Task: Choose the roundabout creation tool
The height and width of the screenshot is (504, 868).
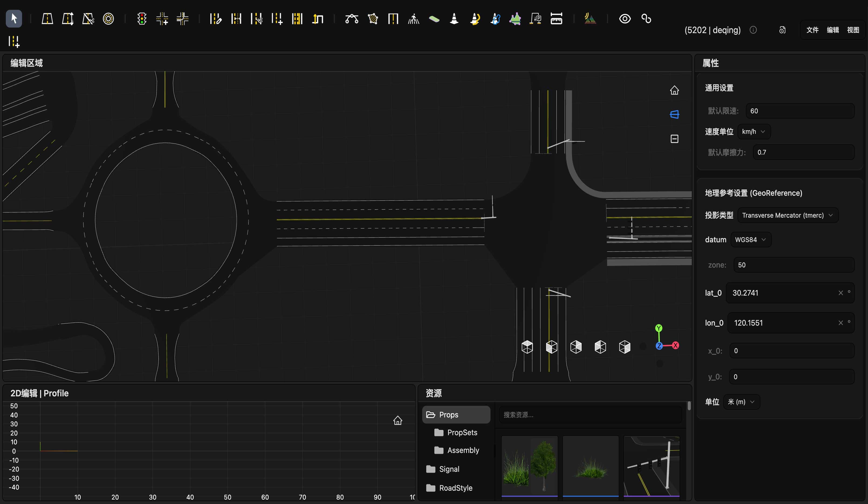Action: pyautogui.click(x=108, y=19)
